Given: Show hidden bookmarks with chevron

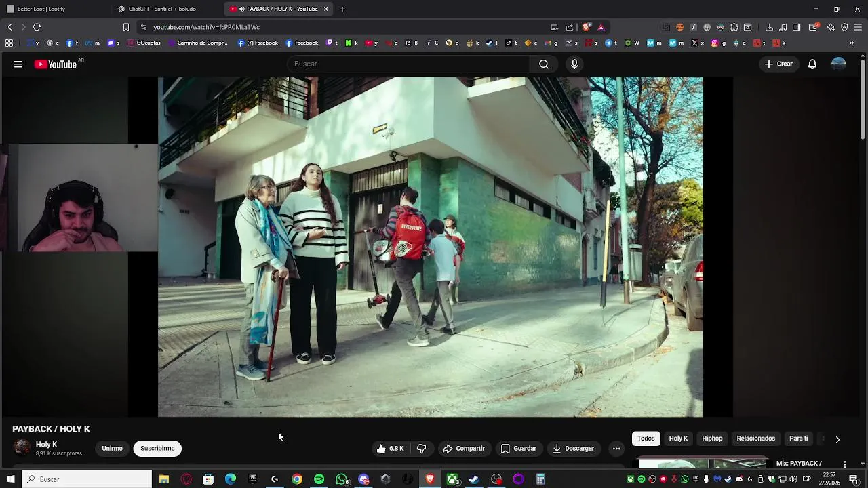Looking at the screenshot, I should [x=852, y=43].
